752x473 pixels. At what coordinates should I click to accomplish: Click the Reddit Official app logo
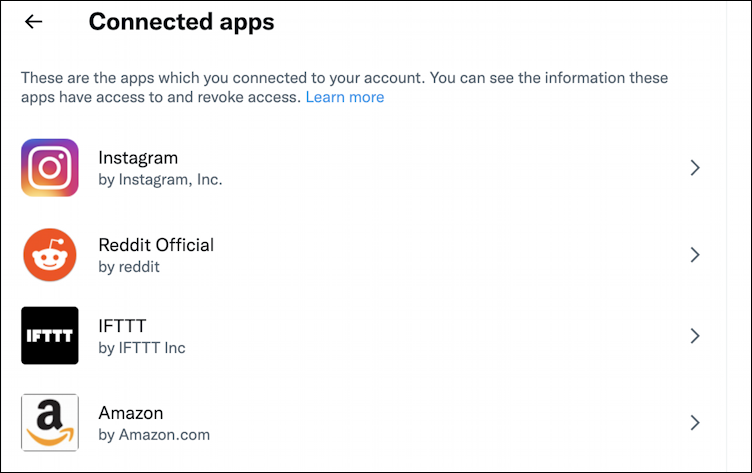[50, 254]
